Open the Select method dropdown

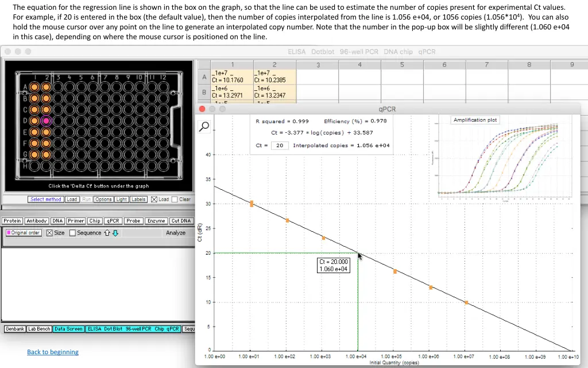click(45, 200)
